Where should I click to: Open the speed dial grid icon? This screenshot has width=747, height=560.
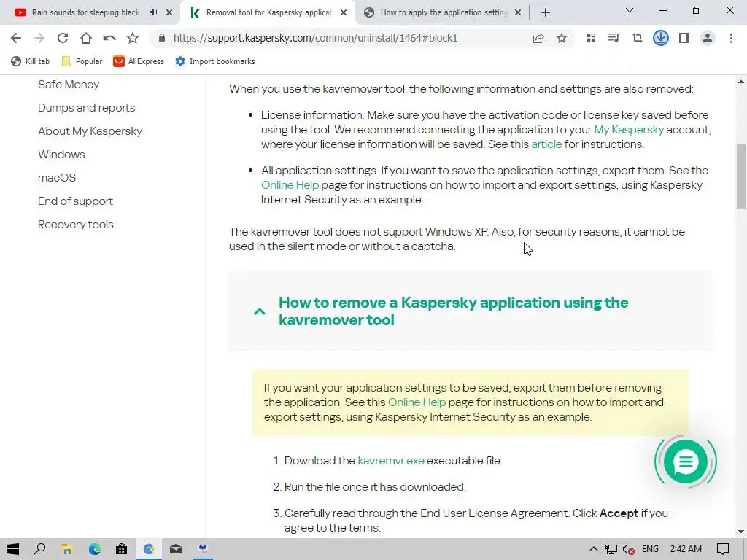(591, 38)
